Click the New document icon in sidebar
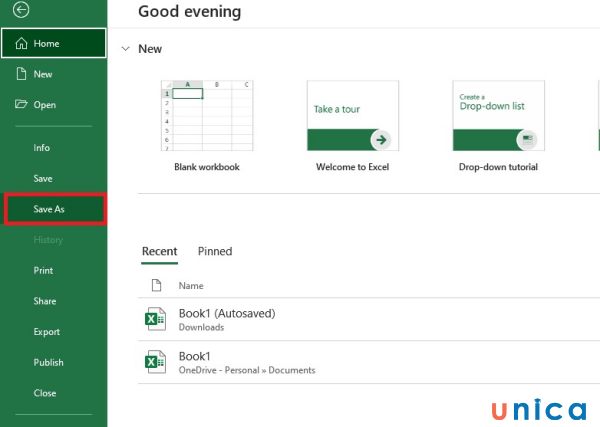 21,73
